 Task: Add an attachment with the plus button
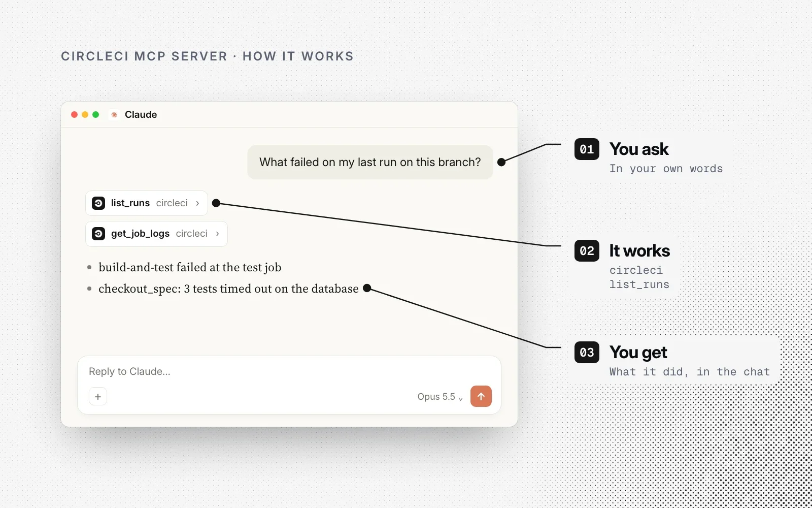(x=98, y=396)
